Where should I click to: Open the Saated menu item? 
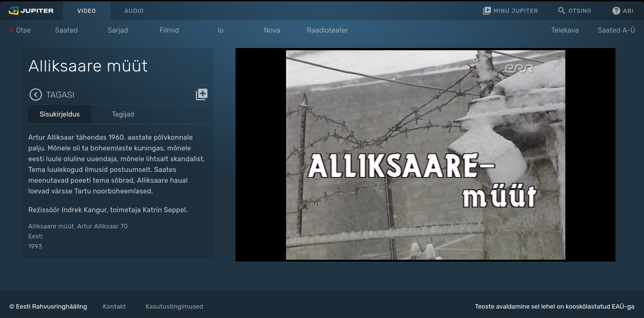pyautogui.click(x=67, y=30)
